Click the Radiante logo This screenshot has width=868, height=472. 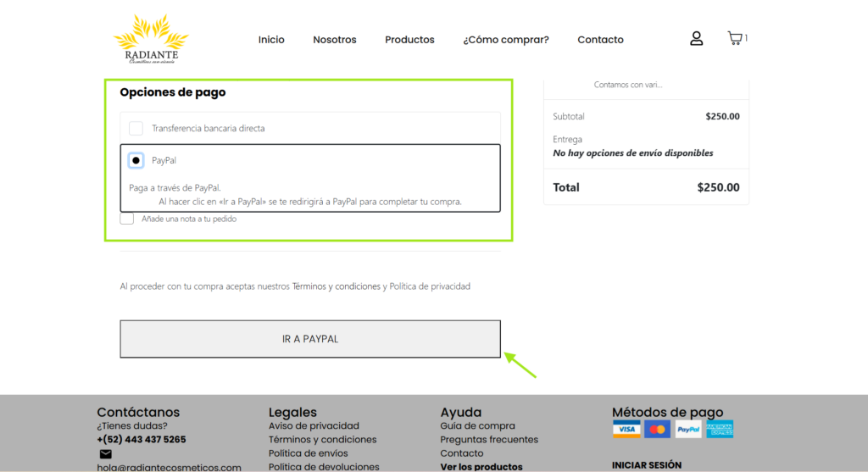coord(151,39)
